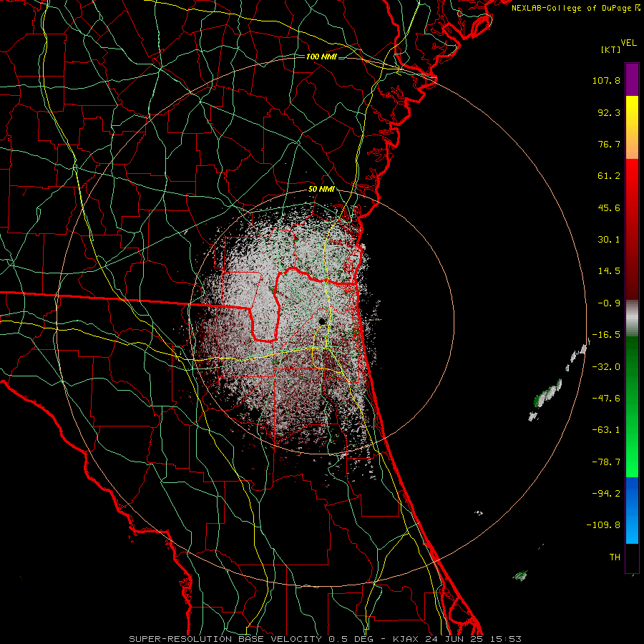Click the TH range-folded label
The height and width of the screenshot is (644, 644).
pyautogui.click(x=615, y=557)
